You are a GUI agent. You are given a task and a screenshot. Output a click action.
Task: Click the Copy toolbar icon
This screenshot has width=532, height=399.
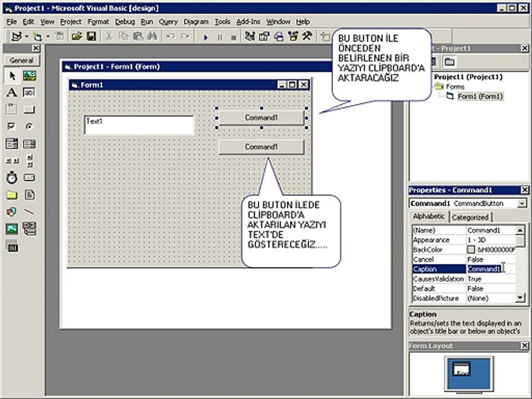(123, 36)
